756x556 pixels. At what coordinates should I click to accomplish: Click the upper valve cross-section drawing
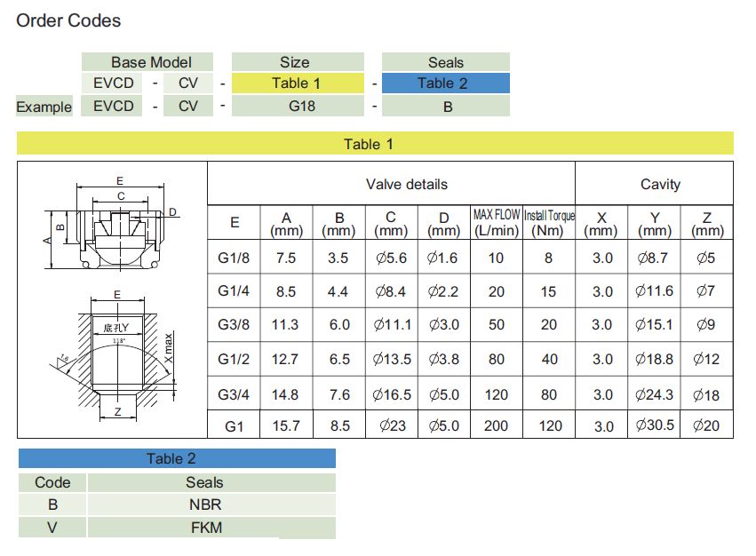(x=111, y=225)
